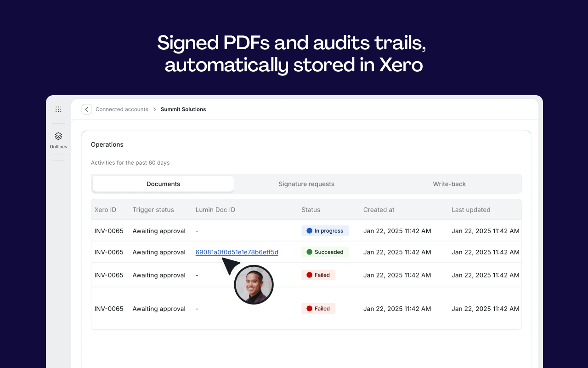
Task: Open the Connected accounts breadcrumb
Action: [x=122, y=109]
